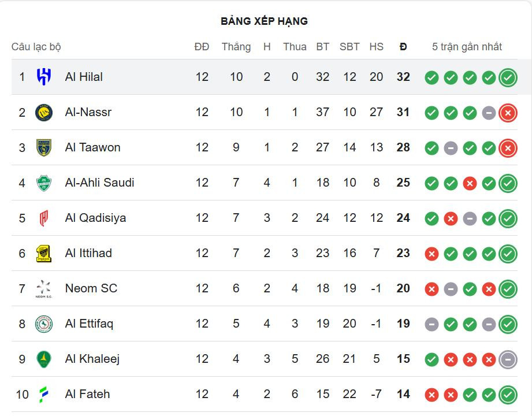Click the 5 trận gần nhất header
This screenshot has height=416, width=532.
pos(467,47)
